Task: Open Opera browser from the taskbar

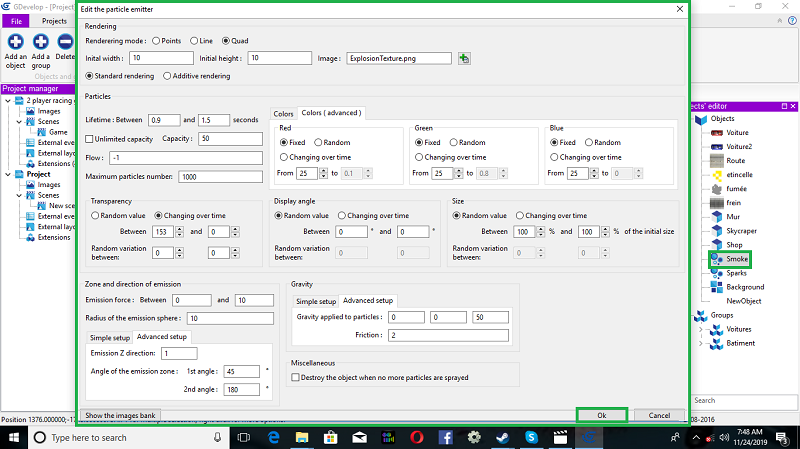Action: [417, 437]
